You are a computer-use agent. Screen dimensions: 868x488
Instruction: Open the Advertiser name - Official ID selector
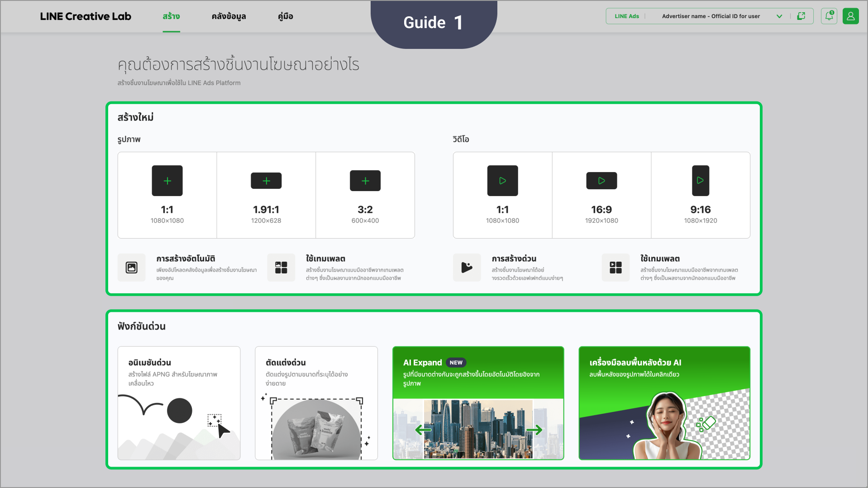point(711,16)
